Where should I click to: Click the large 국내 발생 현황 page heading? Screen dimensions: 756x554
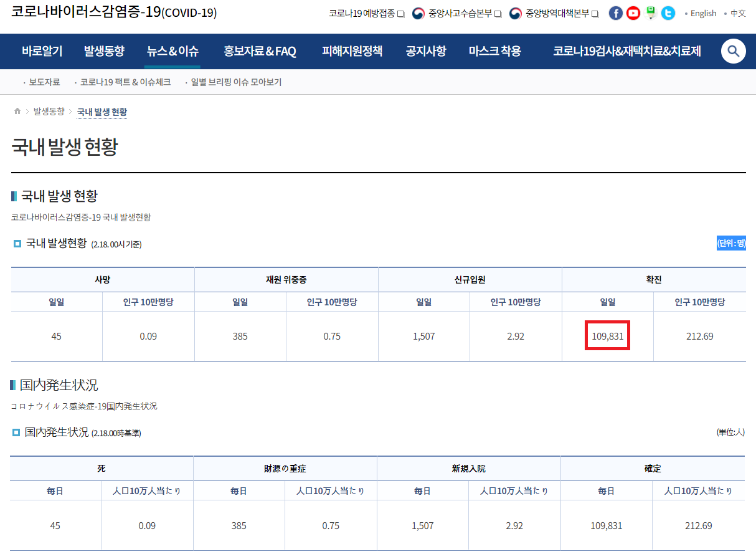click(x=65, y=148)
